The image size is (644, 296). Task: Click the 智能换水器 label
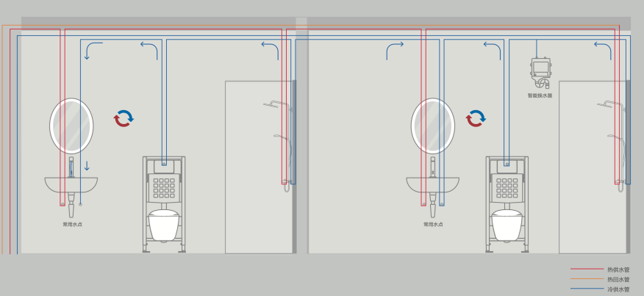[x=540, y=95]
